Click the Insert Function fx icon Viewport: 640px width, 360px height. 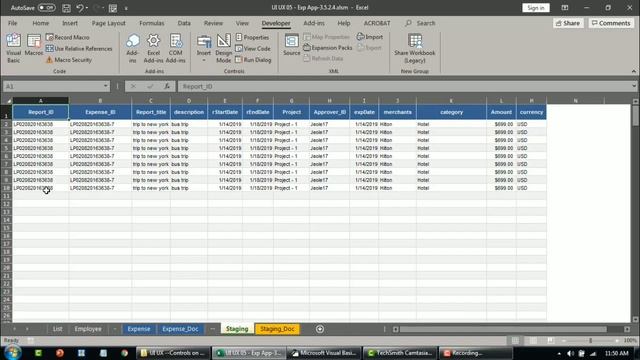tap(167, 86)
